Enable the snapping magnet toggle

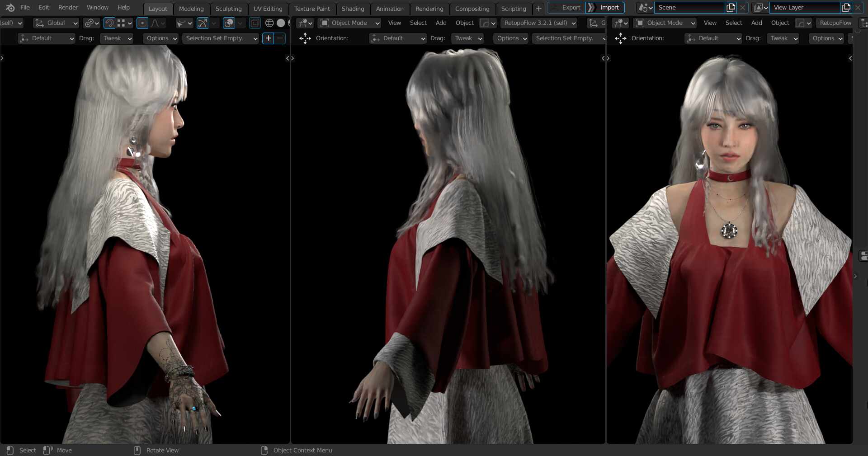(108, 23)
